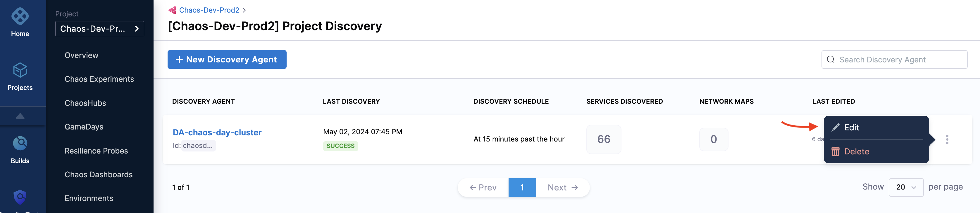Open the Builds module icon
Screen dimensions: 980x213
tap(20, 144)
